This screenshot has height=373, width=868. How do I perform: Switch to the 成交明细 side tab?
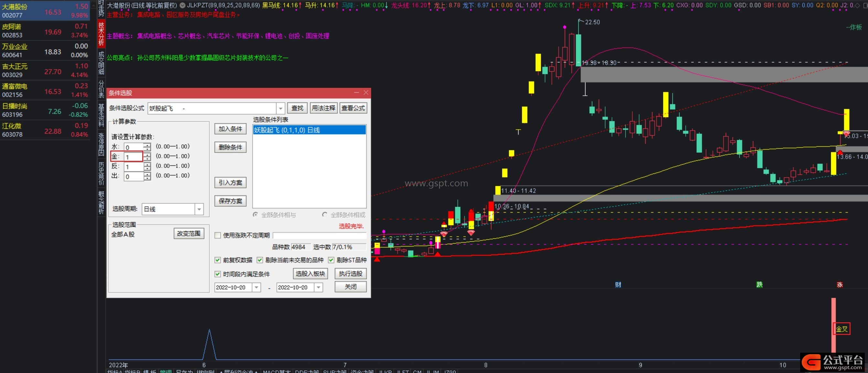tap(101, 63)
